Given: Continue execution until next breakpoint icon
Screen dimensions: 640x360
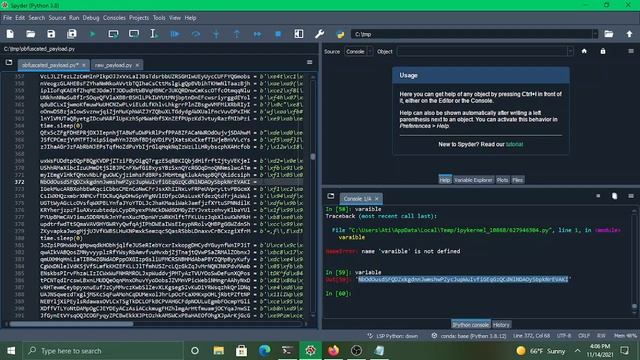Looking at the screenshot, I should click(258, 34).
